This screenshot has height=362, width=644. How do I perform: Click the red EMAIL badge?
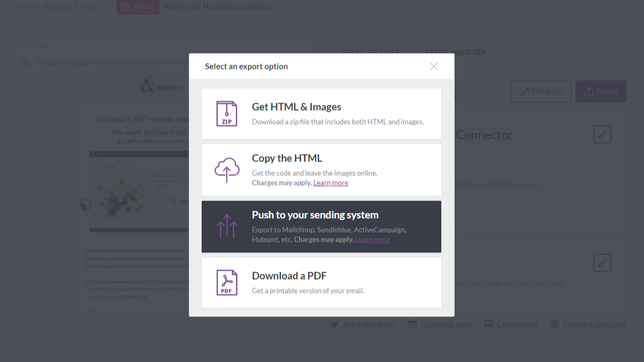pyautogui.click(x=138, y=7)
